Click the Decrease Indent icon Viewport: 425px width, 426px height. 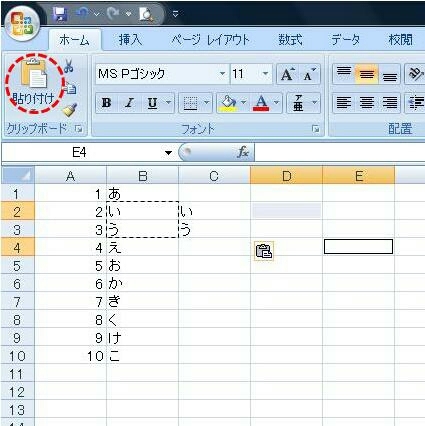click(416, 103)
